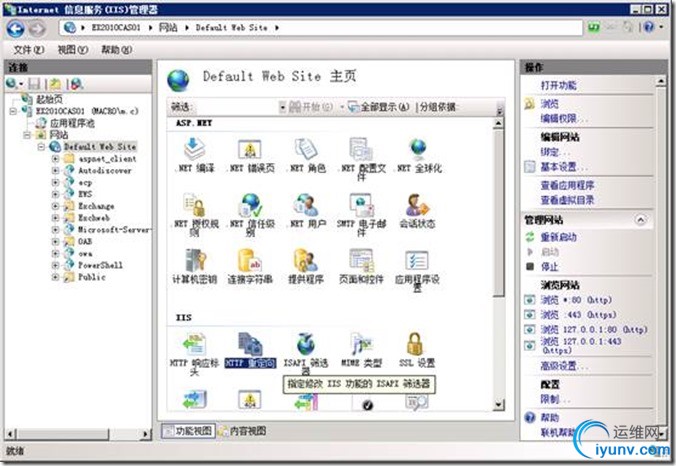Open the 计算机密钥 feature icon

tap(194, 266)
